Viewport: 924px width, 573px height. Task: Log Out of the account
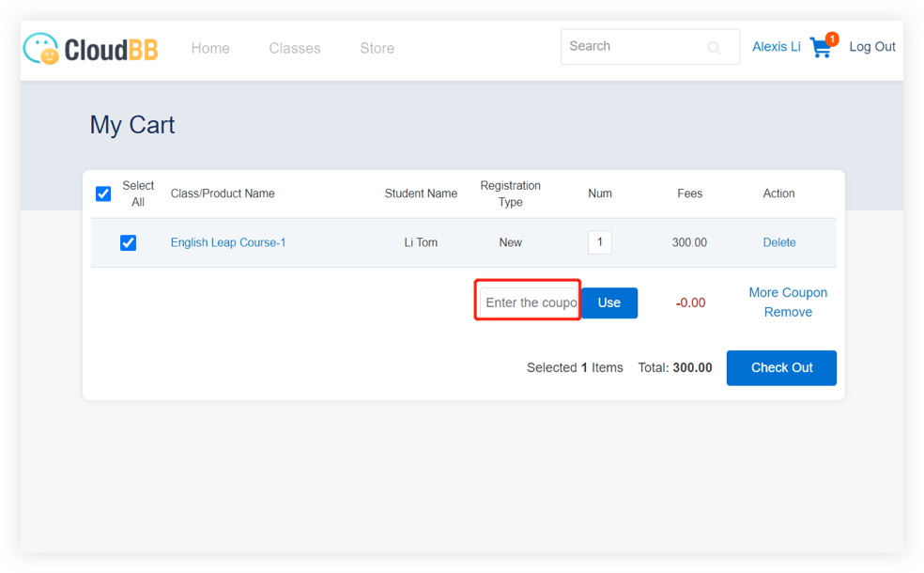872,47
